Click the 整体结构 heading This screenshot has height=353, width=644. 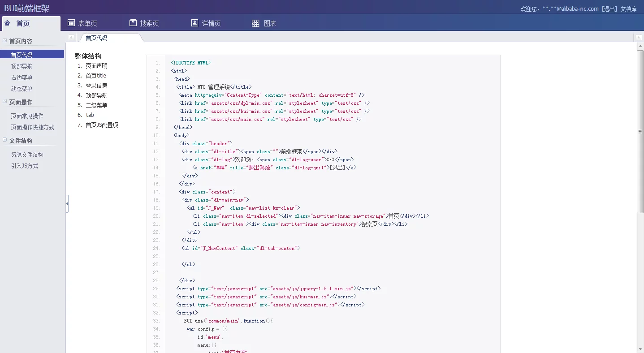click(88, 56)
